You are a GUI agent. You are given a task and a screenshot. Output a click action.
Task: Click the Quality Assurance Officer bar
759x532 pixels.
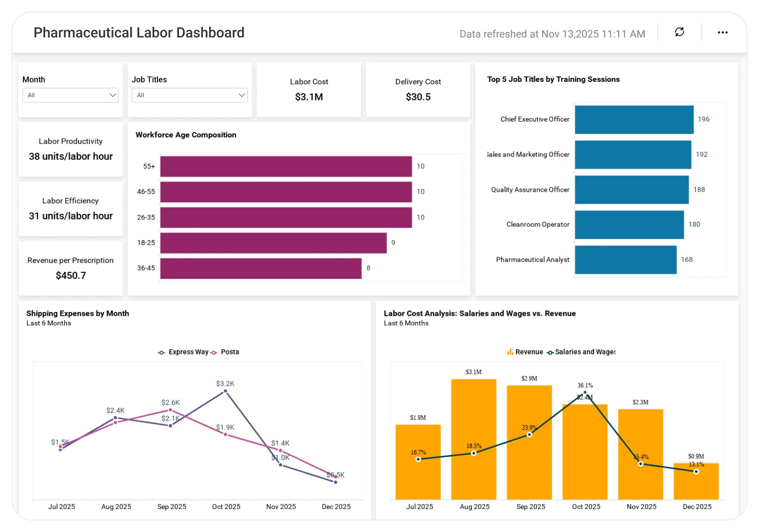[x=632, y=190]
